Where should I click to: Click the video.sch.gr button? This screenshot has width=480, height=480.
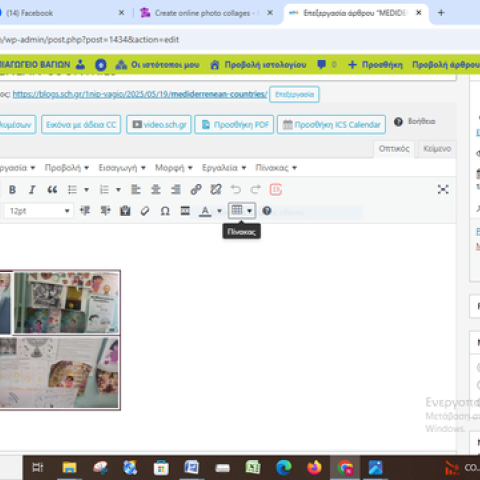point(159,125)
